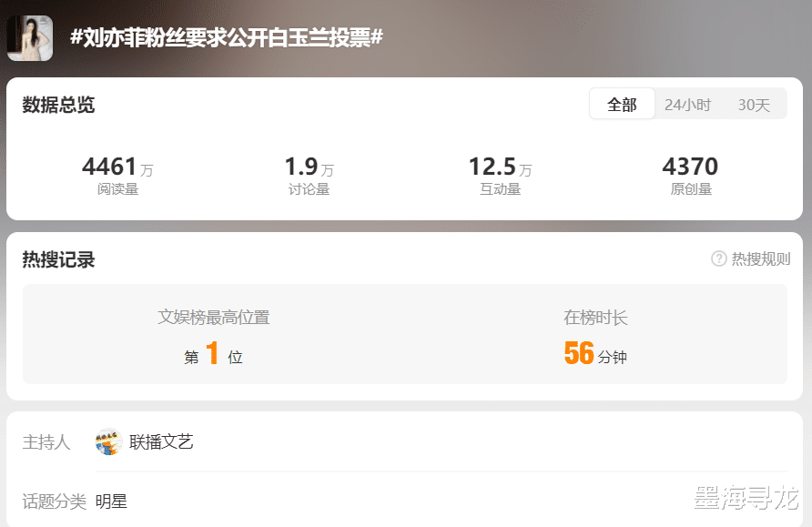Click the 数据总览 section heading
The width and height of the screenshot is (812, 527).
click(58, 105)
